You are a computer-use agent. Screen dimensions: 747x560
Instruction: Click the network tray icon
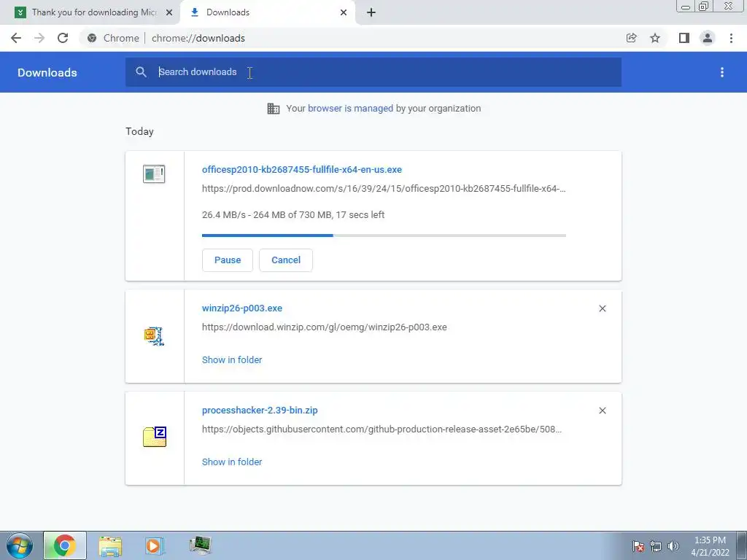tap(656, 546)
